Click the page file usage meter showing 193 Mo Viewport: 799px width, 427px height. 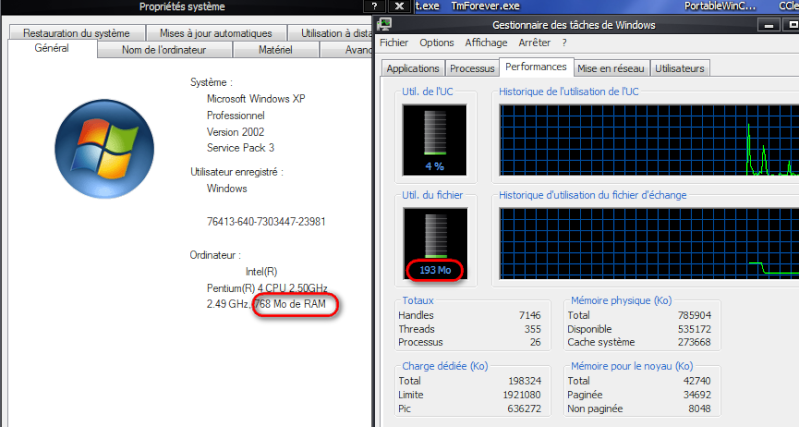tap(435, 244)
